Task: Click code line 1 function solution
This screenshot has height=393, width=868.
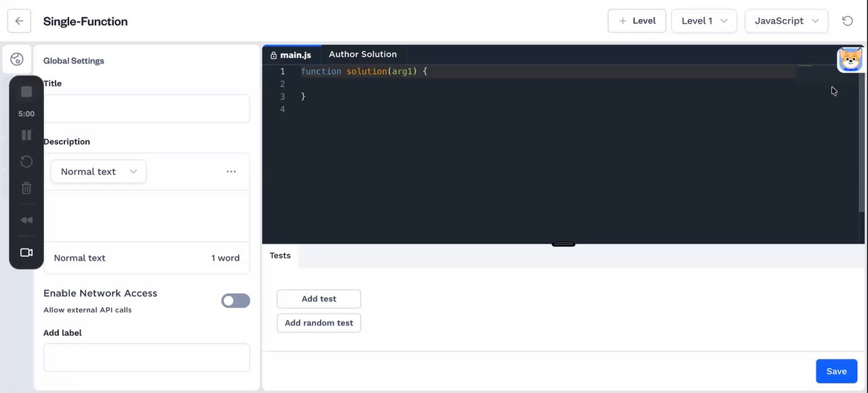Action: (364, 71)
